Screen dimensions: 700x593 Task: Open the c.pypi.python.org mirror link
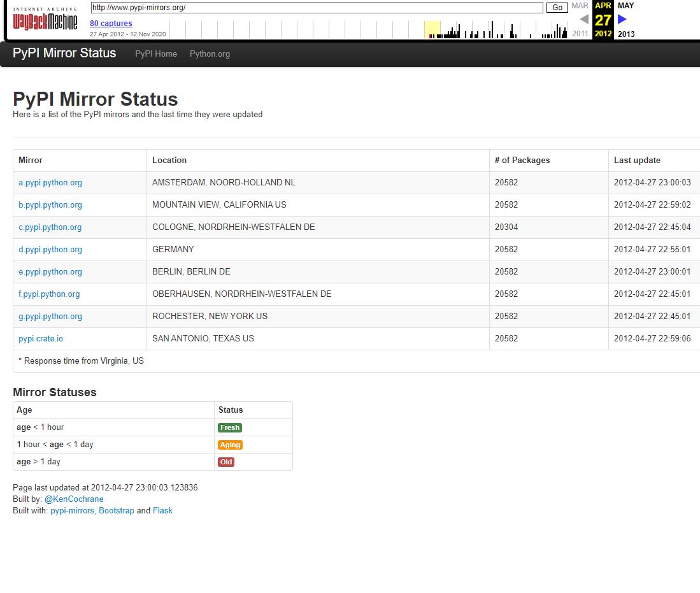point(50,227)
